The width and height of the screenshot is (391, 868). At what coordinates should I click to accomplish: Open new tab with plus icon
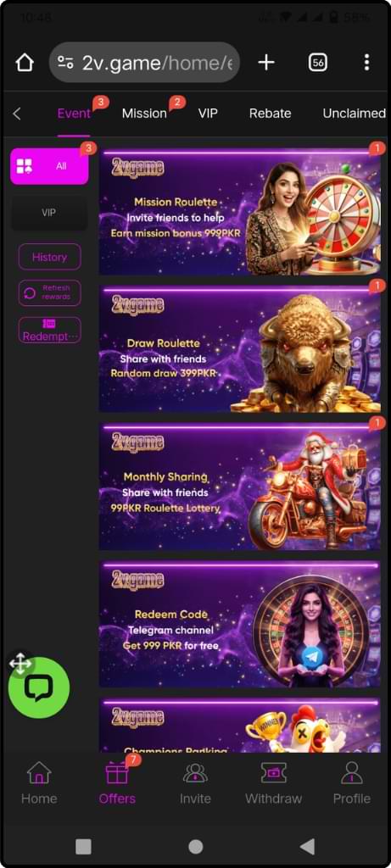pyautogui.click(x=266, y=63)
